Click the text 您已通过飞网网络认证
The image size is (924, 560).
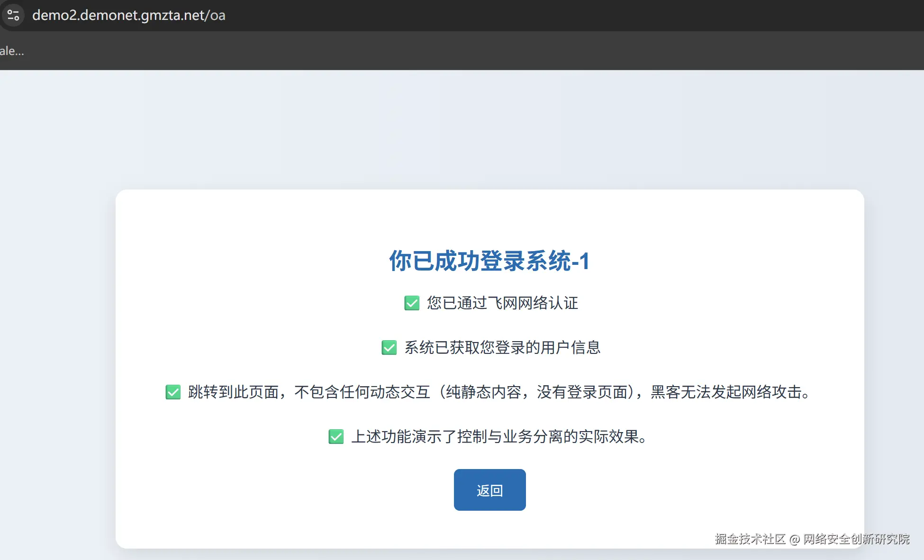[x=502, y=303]
